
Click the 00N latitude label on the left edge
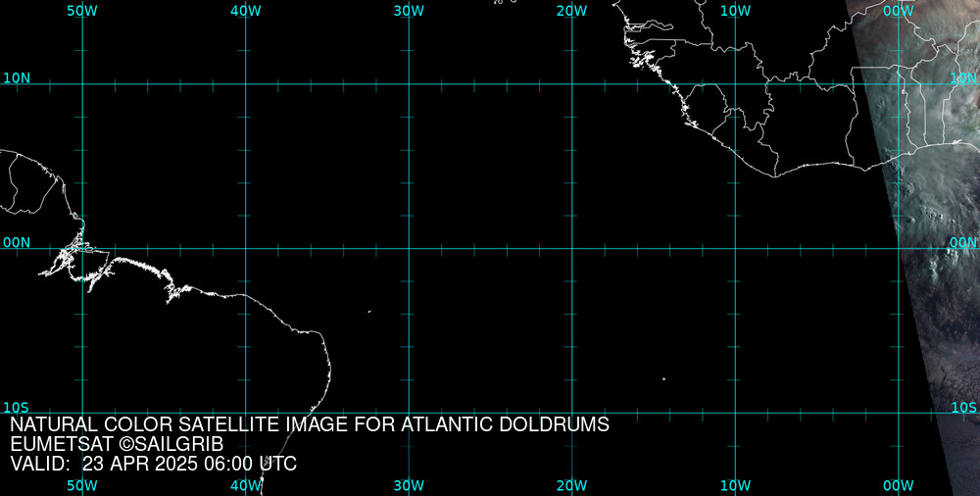(17, 243)
